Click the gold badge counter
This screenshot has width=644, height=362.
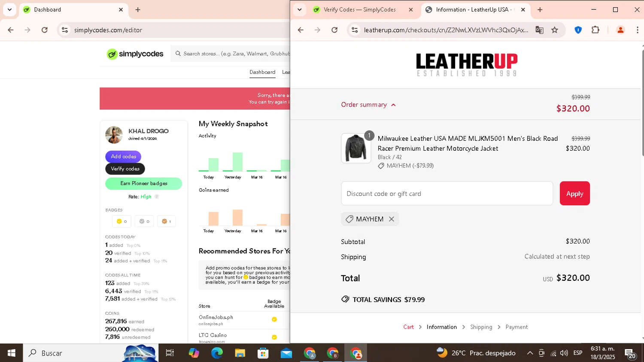[122, 222]
